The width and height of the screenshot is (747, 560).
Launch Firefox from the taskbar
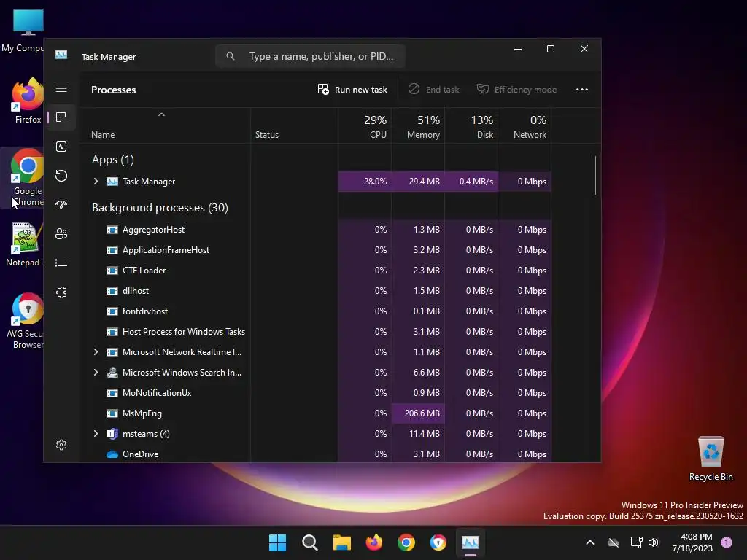pyautogui.click(x=374, y=542)
